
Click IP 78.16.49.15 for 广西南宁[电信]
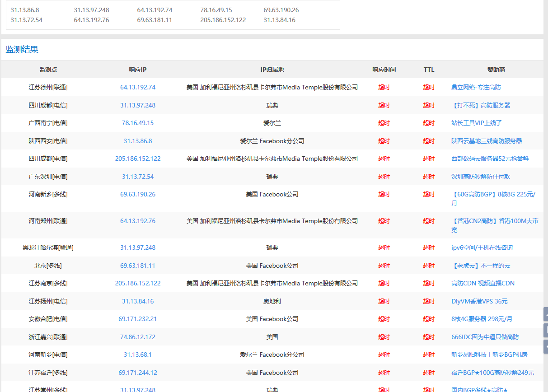(x=137, y=123)
